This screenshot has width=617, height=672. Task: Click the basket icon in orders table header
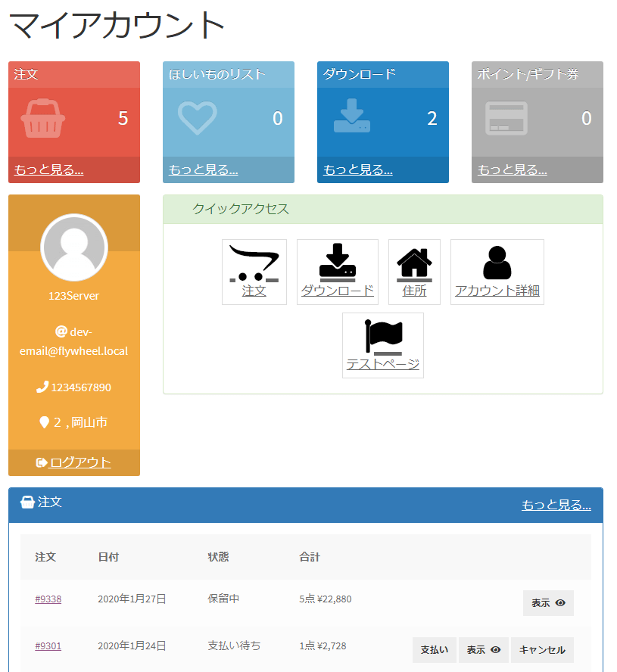(x=27, y=502)
